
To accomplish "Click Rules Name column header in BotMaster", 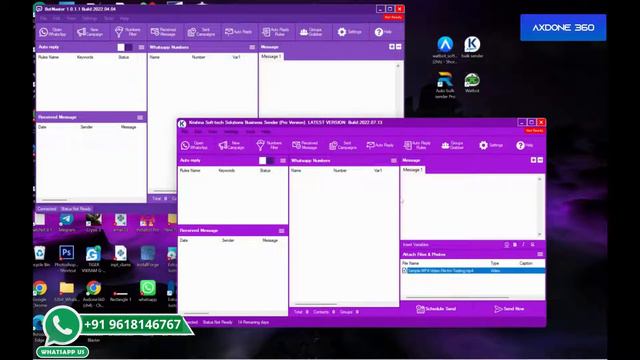I will 49,58.
